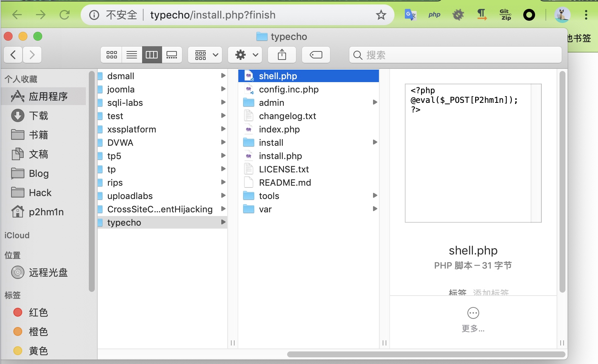Select the index.php file

pyautogui.click(x=309, y=129)
